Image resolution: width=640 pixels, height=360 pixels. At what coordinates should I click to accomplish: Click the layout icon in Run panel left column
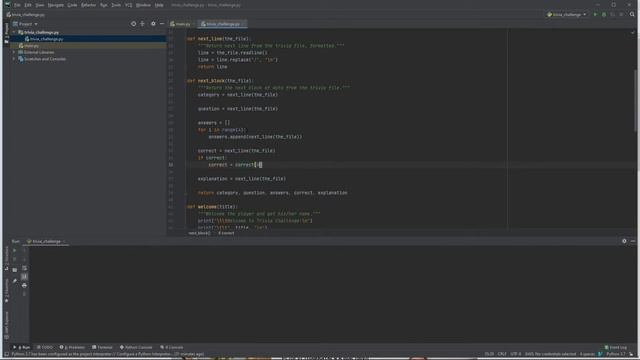pos(15,270)
